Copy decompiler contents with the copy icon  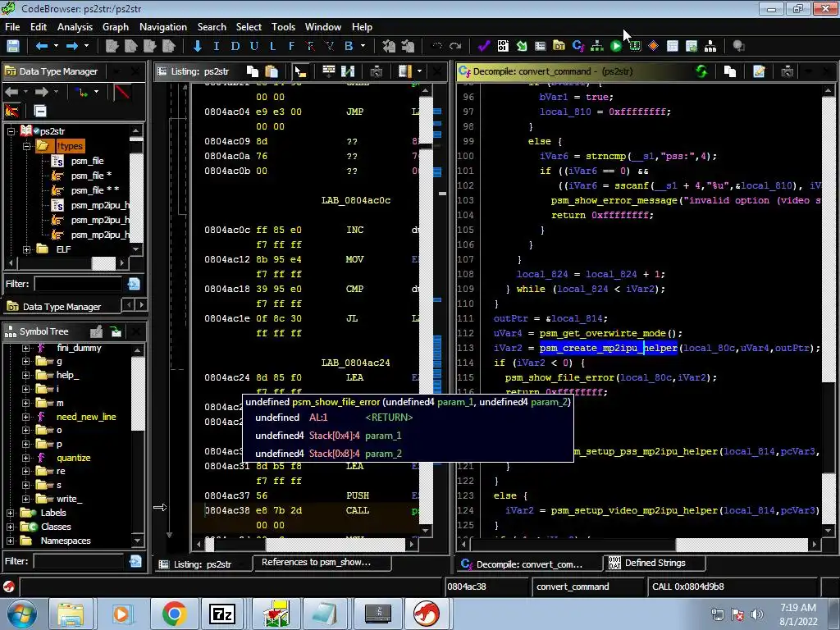pos(729,71)
